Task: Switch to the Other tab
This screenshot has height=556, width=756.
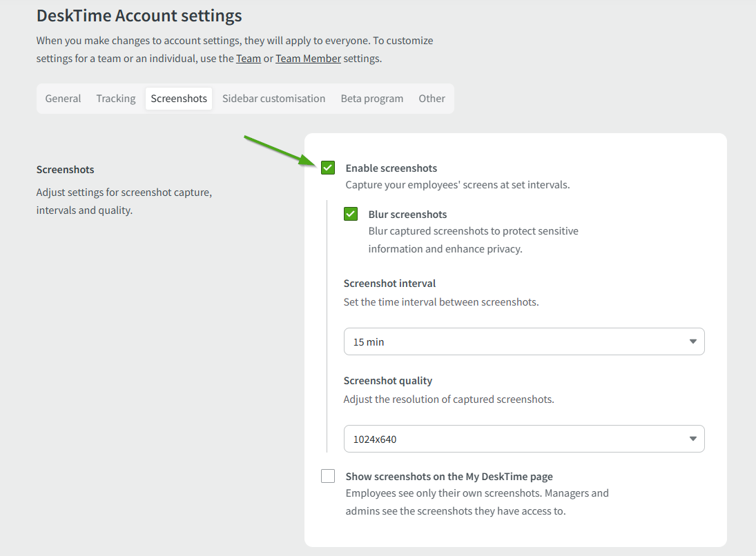Action: [432, 99]
